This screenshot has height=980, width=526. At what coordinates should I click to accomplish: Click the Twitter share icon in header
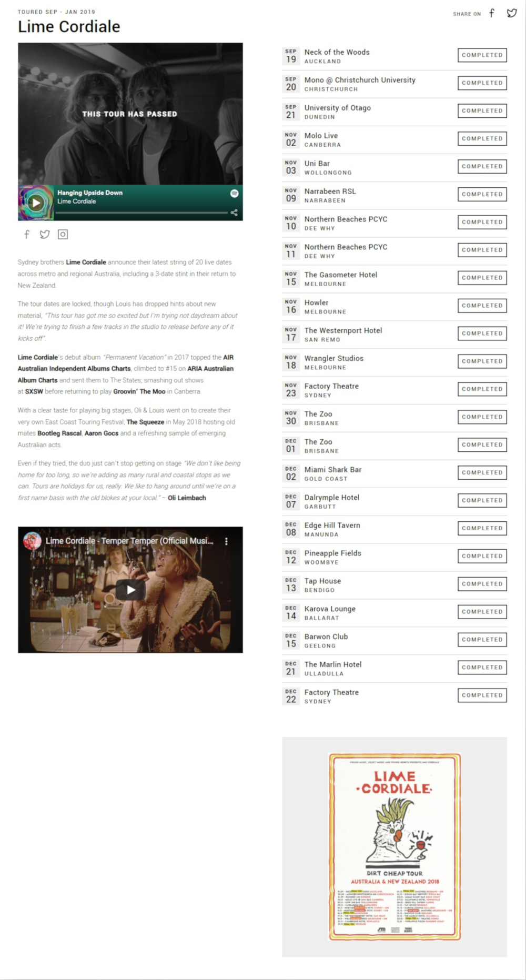pyautogui.click(x=511, y=13)
